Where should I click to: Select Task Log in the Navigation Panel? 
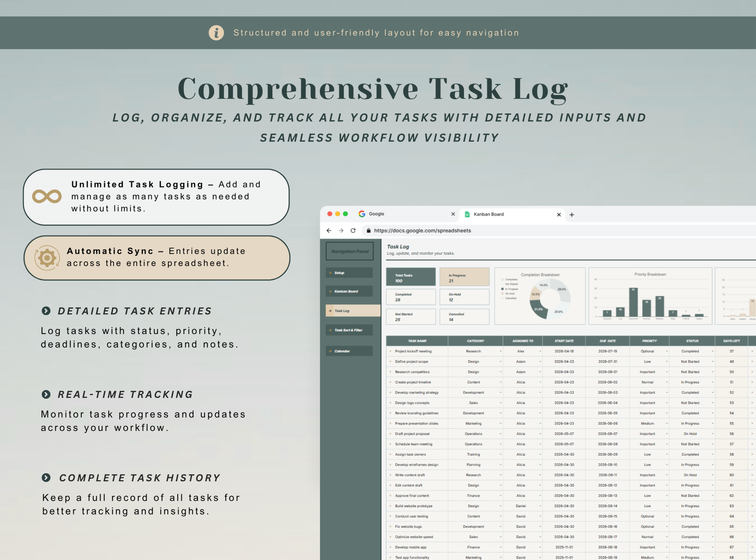(x=353, y=310)
